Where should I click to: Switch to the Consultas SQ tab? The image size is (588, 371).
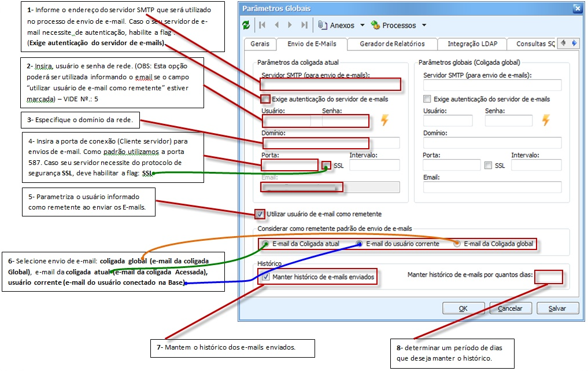(532, 44)
